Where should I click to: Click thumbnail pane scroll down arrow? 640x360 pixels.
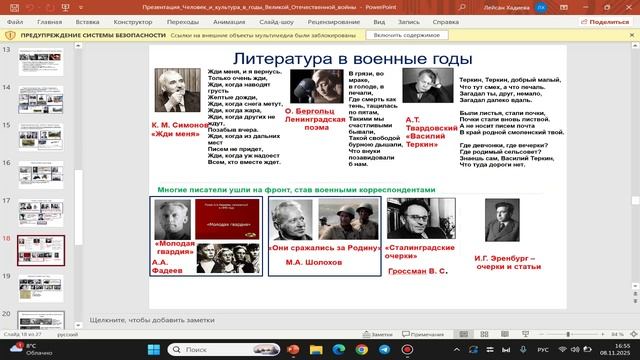tap(78, 325)
